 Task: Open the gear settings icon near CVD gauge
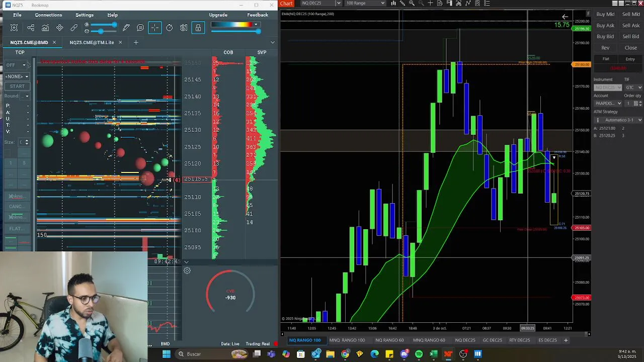coord(187,270)
